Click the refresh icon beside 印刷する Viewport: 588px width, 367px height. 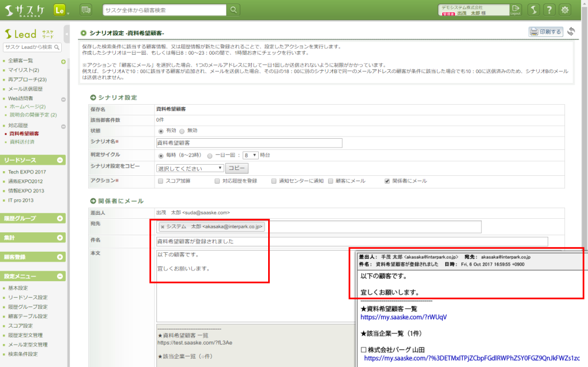571,32
